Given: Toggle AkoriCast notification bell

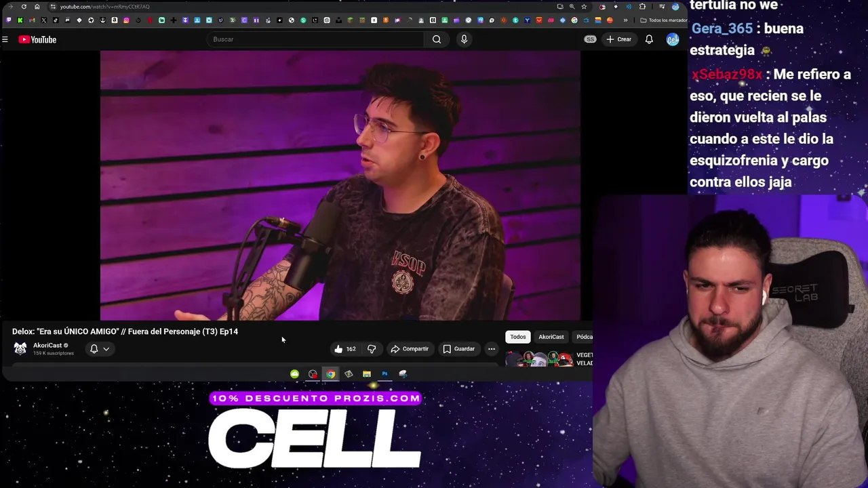Looking at the screenshot, I should pos(94,349).
